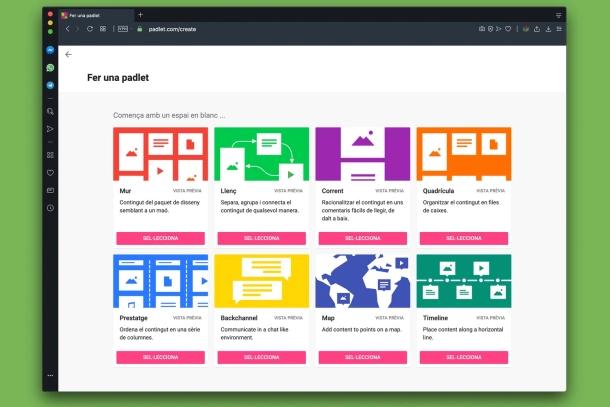Viewport: 610px width, 407px height.
Task: Open a new tab with plus icon
Action: click(140, 15)
